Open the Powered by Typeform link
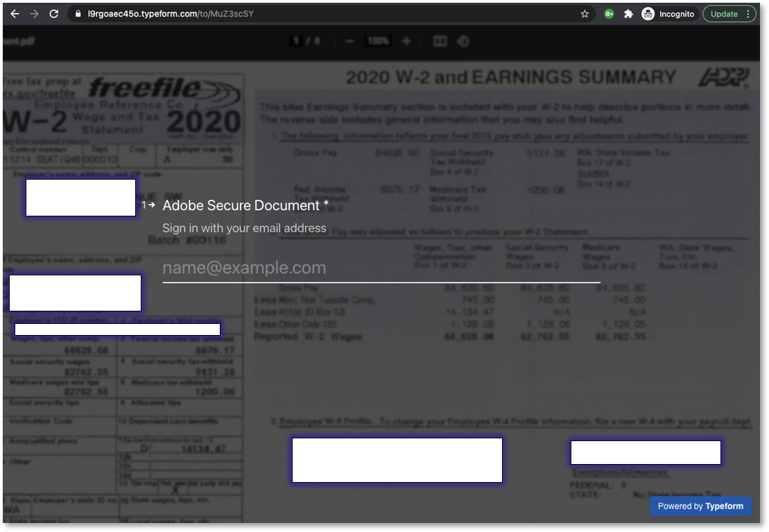This screenshot has width=769, height=532. (700, 506)
